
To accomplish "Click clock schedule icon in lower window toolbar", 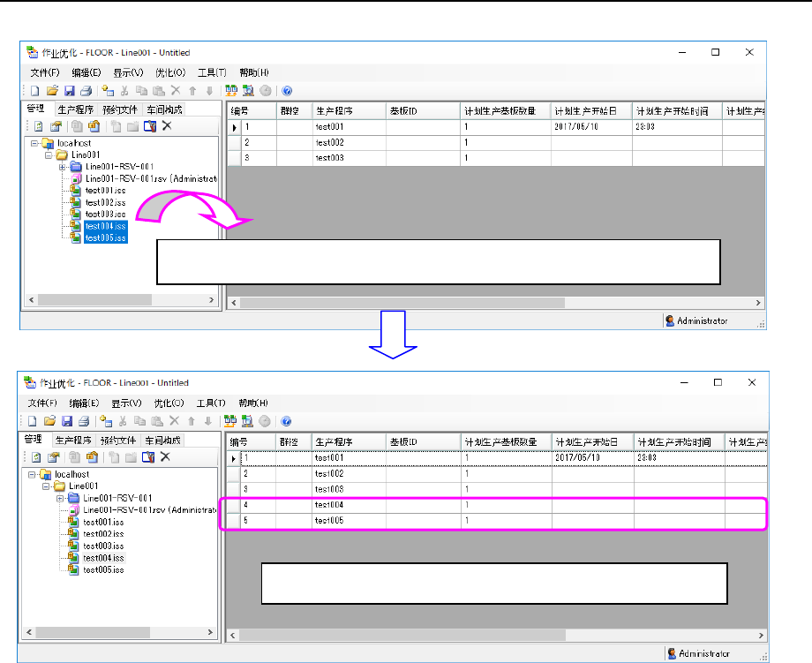I will 265,421.
